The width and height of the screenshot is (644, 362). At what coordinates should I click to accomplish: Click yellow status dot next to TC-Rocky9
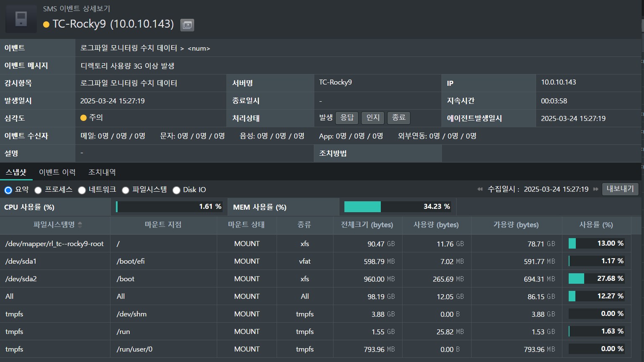coord(46,25)
